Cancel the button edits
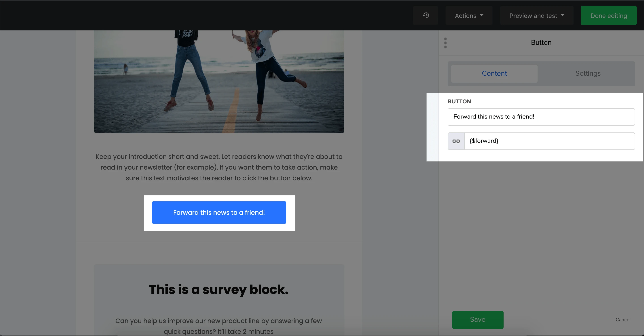This screenshot has width=644, height=336. click(623, 319)
